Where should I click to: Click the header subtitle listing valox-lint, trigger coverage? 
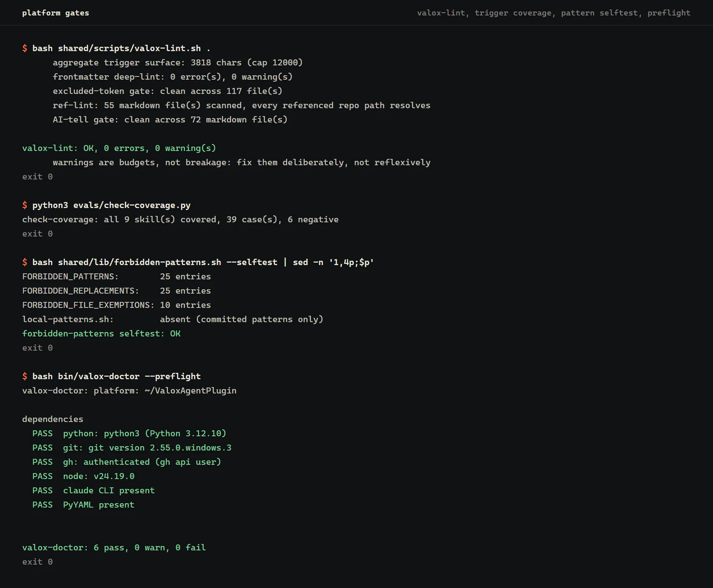[x=554, y=13]
